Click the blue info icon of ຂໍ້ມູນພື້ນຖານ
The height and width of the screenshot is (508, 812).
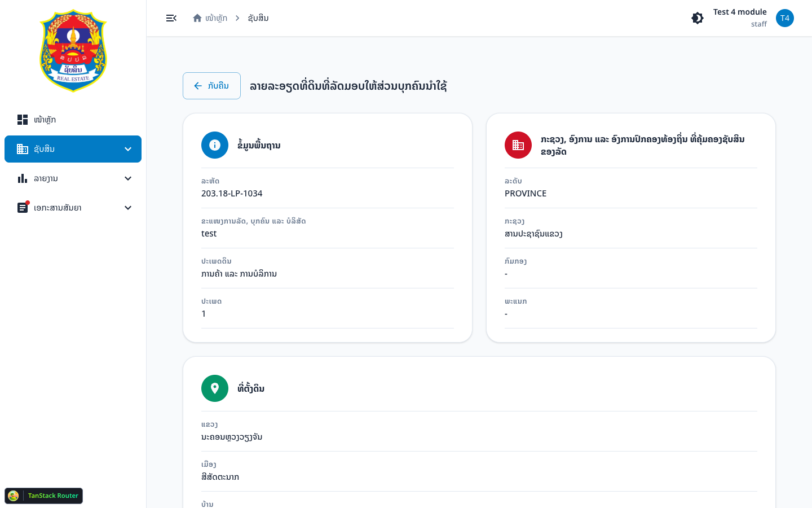coord(215,145)
